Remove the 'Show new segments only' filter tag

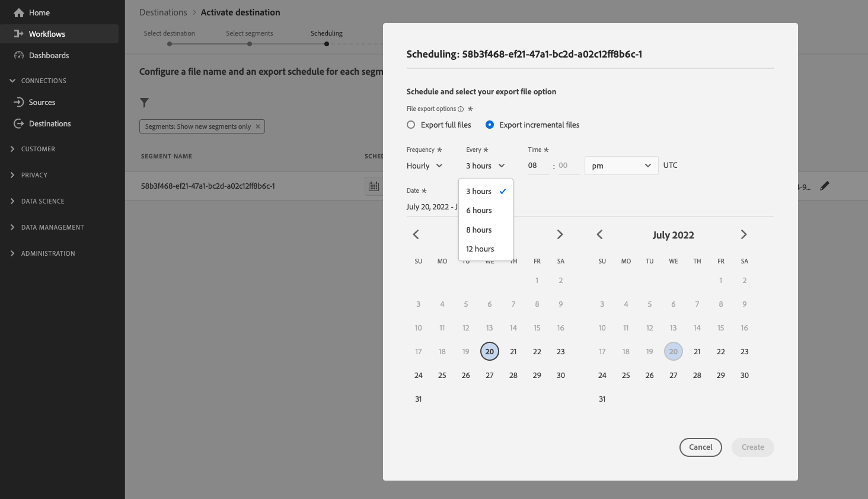point(258,126)
